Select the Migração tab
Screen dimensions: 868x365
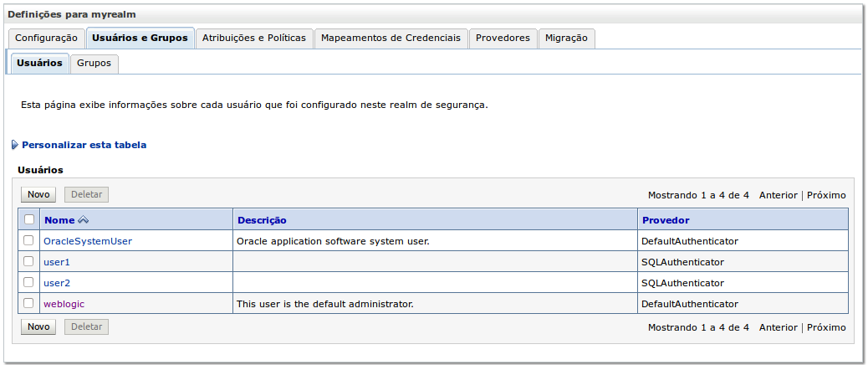click(x=566, y=39)
